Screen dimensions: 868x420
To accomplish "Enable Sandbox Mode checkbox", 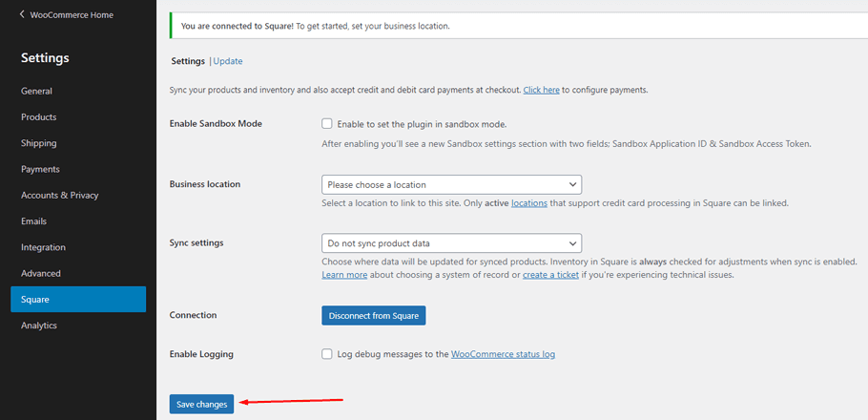I will pos(327,123).
